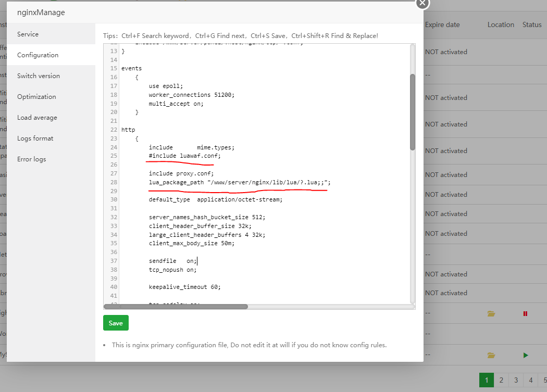Save the nginx configuration
This screenshot has height=392, width=547.
tap(116, 323)
